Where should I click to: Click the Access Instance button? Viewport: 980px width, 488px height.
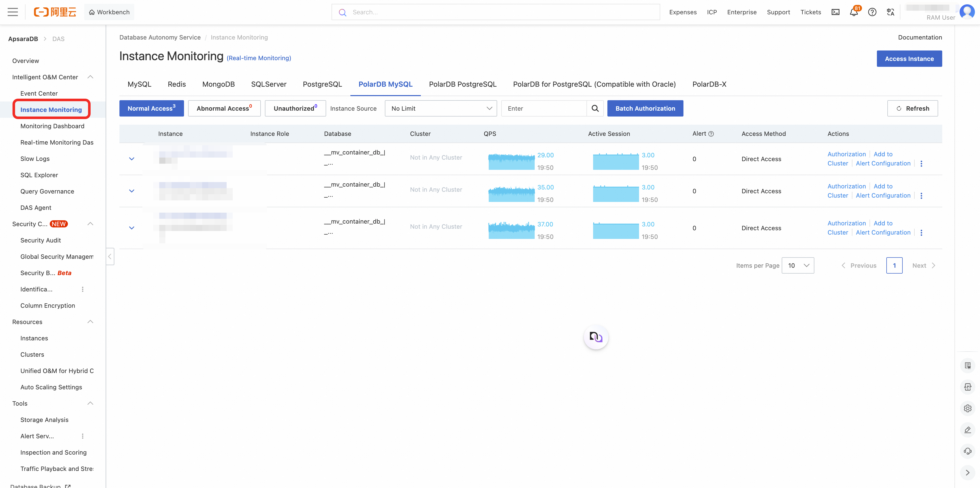tap(909, 59)
